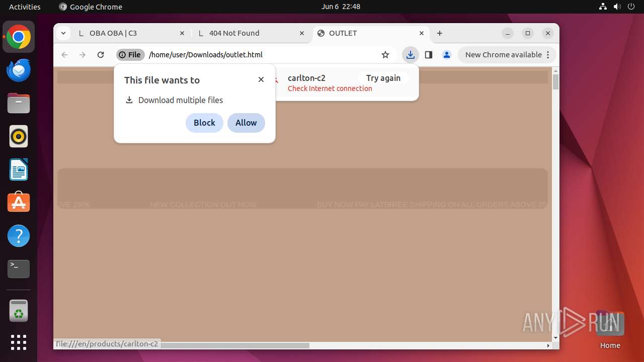Launch LibreOffice Writer from the dock
This screenshot has width=644, height=362.
click(x=19, y=169)
